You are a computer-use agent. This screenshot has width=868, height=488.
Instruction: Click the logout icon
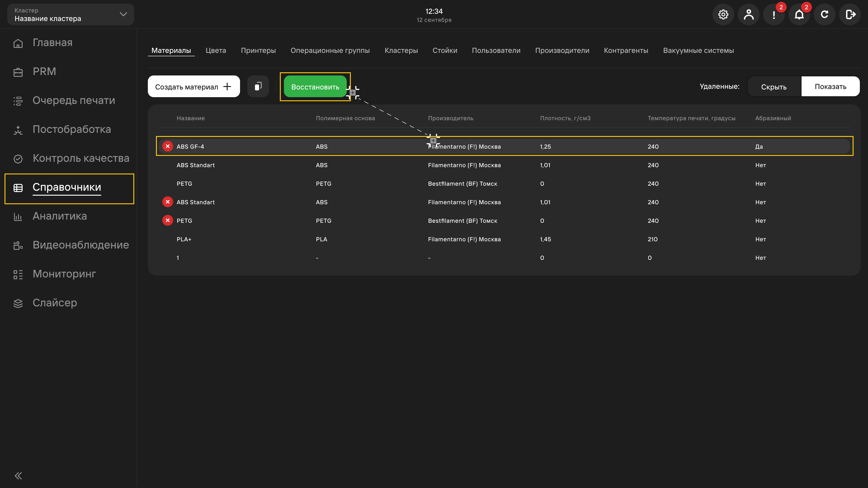click(850, 14)
